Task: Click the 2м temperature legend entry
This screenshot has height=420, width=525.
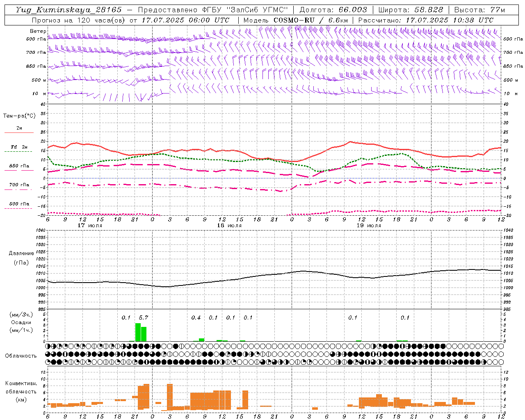Action: [19, 128]
